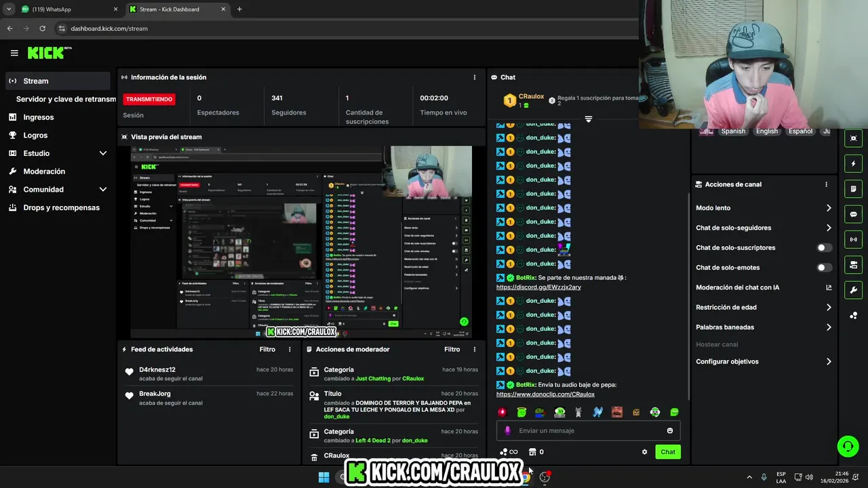Viewport: 868px width, 488px height.
Task: Go to Ingresos in the sidebar
Action: point(57,117)
